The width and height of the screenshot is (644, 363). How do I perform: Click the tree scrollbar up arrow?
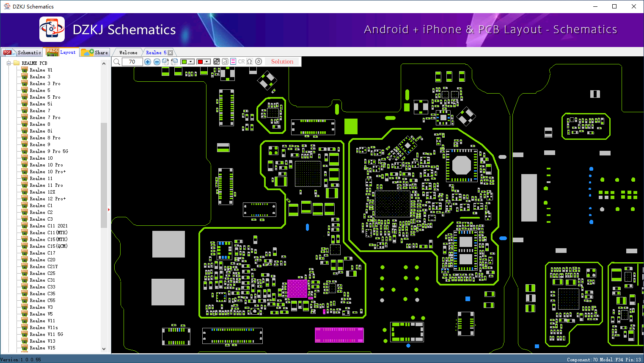pyautogui.click(x=104, y=64)
